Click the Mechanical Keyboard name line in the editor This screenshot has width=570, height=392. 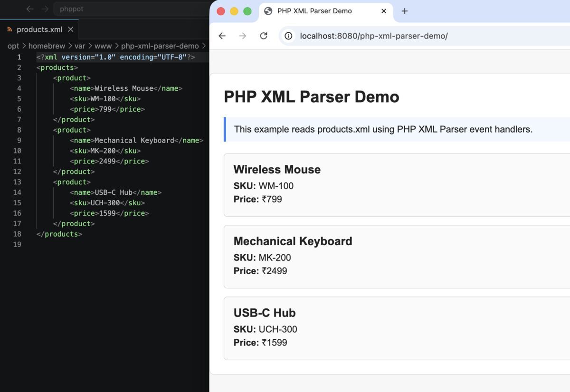(x=136, y=140)
